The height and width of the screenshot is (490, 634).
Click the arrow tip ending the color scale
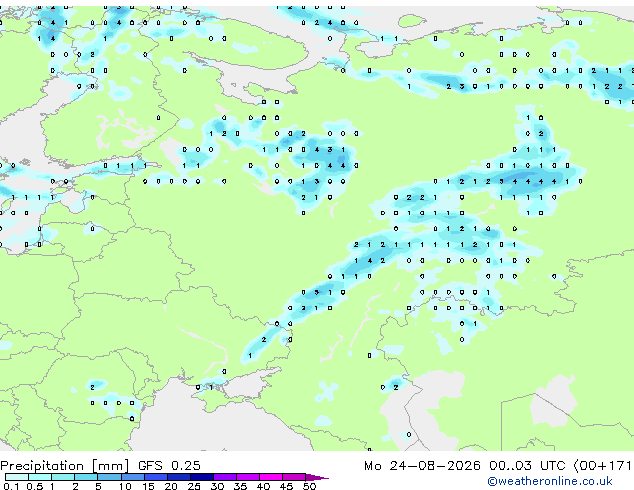pos(317,477)
